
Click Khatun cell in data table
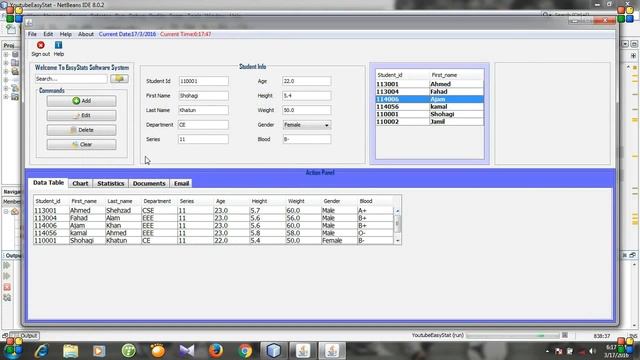coord(123,241)
